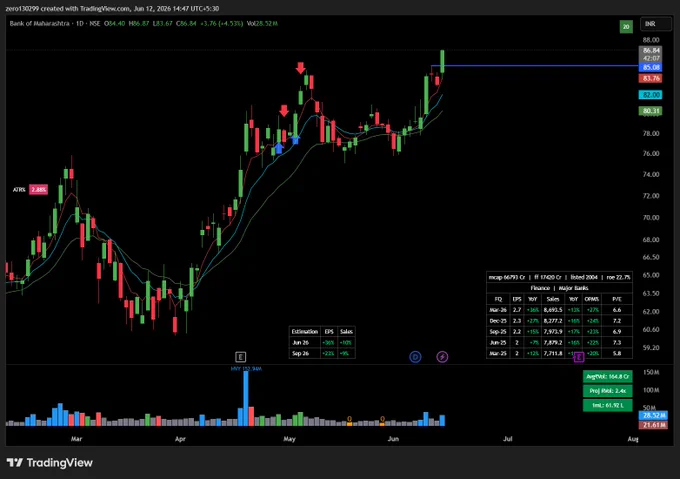Click the ATR% 2.88% label
Image resolution: width=680 pixels, height=479 pixels.
(x=30, y=189)
